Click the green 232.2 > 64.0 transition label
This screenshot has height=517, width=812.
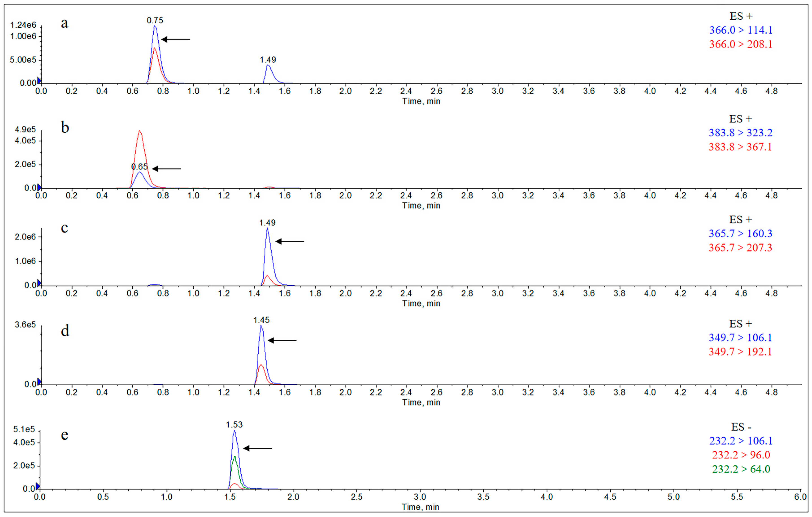[x=741, y=469]
